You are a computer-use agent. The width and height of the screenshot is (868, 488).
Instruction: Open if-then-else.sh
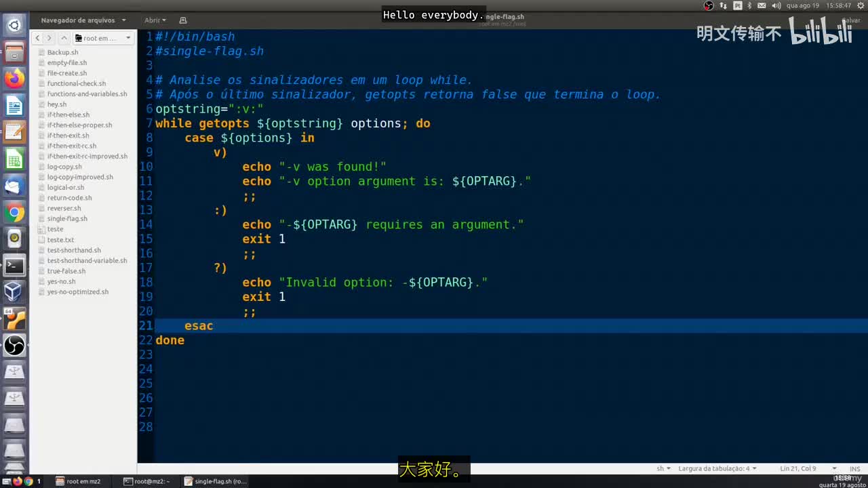coord(68,115)
